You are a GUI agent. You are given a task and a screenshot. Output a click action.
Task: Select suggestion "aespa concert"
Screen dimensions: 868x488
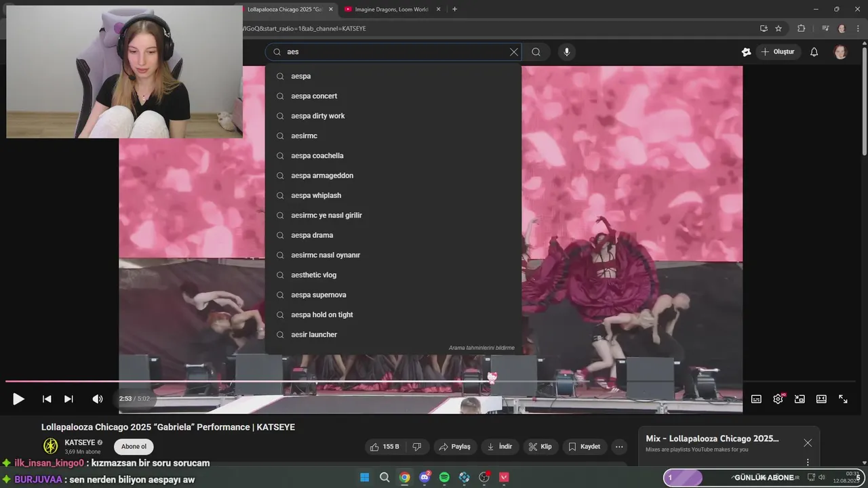coord(393,96)
